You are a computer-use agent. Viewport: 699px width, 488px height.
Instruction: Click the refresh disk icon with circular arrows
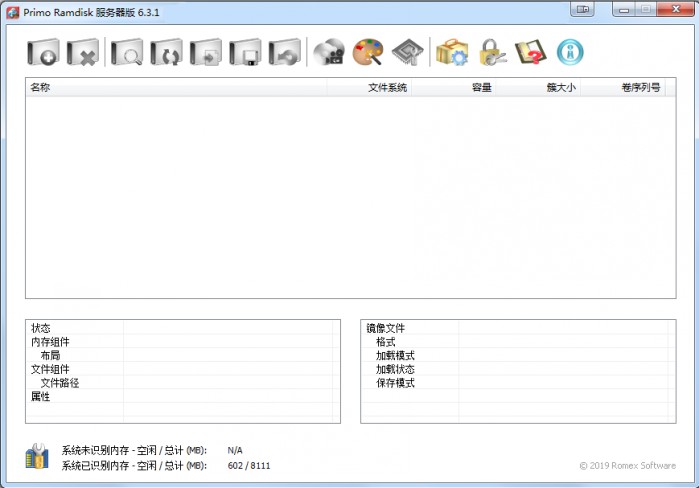coord(166,52)
